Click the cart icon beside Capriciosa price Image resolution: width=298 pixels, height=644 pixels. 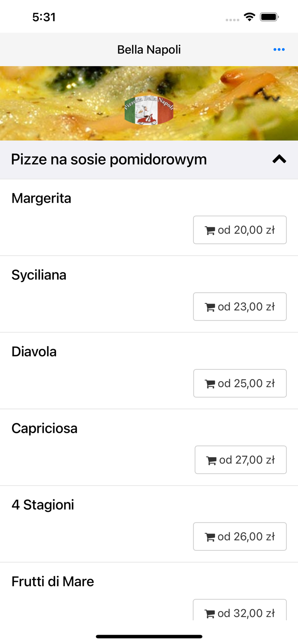211,460
